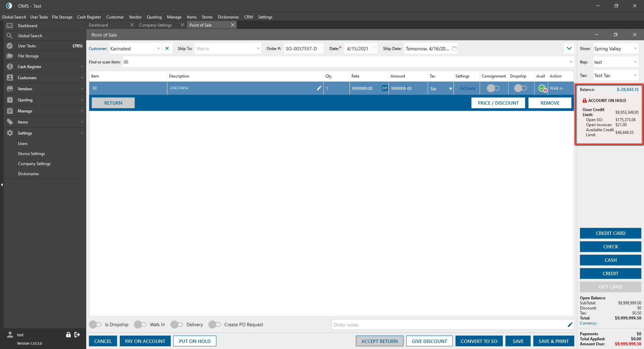Viewport: 644px width, 349px height.
Task: Click the Actions link in item row
Action: 468,88
